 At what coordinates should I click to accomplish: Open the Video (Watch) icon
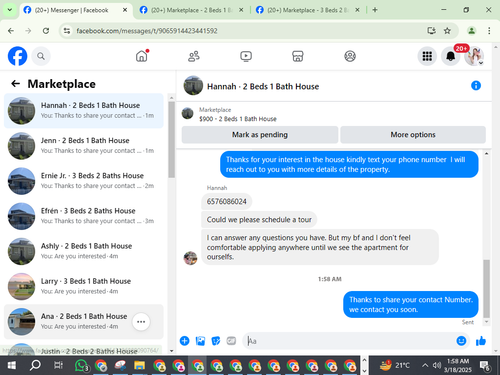coord(246,56)
